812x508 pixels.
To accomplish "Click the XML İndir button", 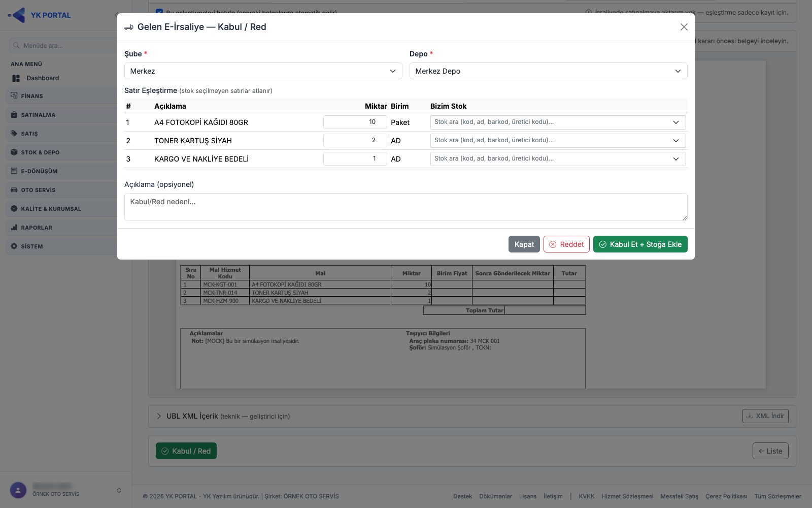I will tap(765, 416).
